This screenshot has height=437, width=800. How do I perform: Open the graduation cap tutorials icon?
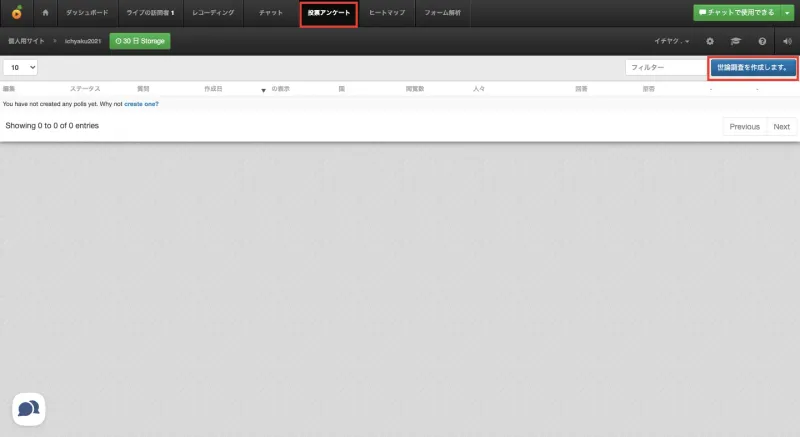click(735, 41)
